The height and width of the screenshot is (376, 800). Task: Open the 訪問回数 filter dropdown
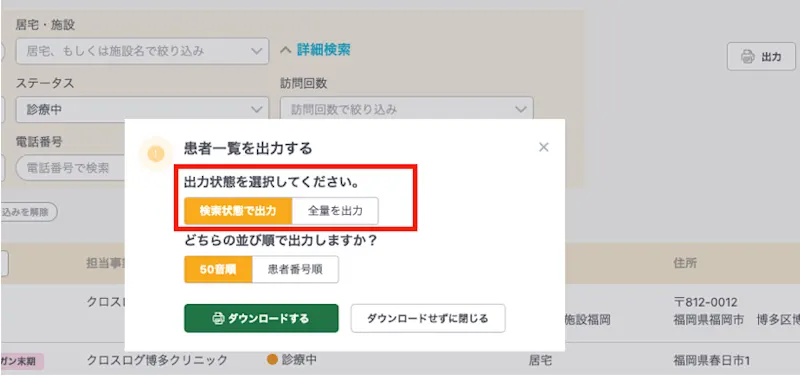coord(407,109)
